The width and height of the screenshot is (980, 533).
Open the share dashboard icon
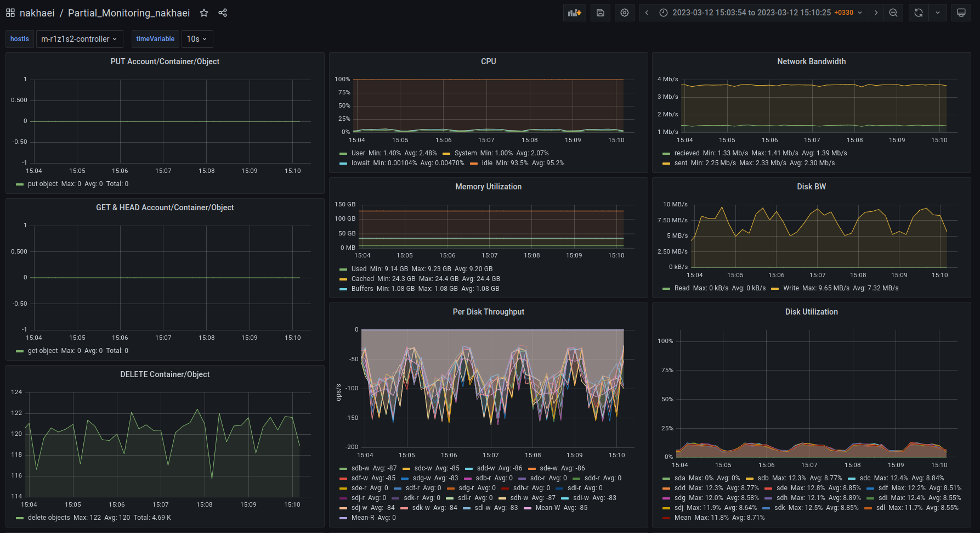223,13
